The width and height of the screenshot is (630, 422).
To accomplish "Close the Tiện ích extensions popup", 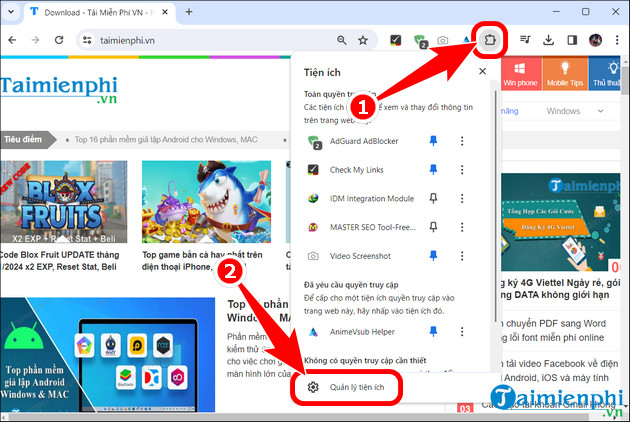I will [x=483, y=71].
